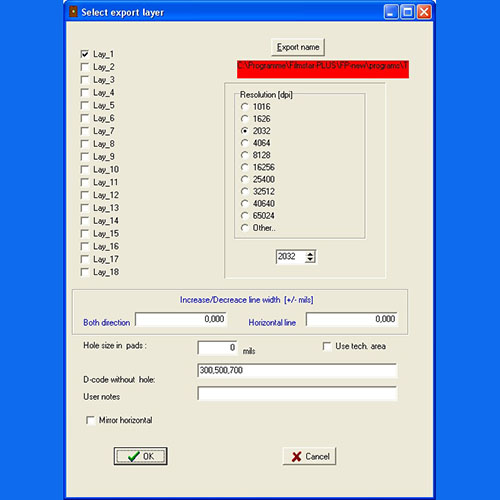Select 1626 dpi radio button
The height and width of the screenshot is (500, 500).
245,119
